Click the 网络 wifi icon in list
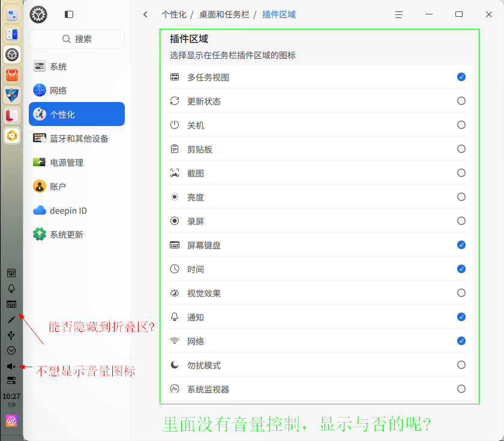The width and height of the screenshot is (504, 441). pos(175,341)
